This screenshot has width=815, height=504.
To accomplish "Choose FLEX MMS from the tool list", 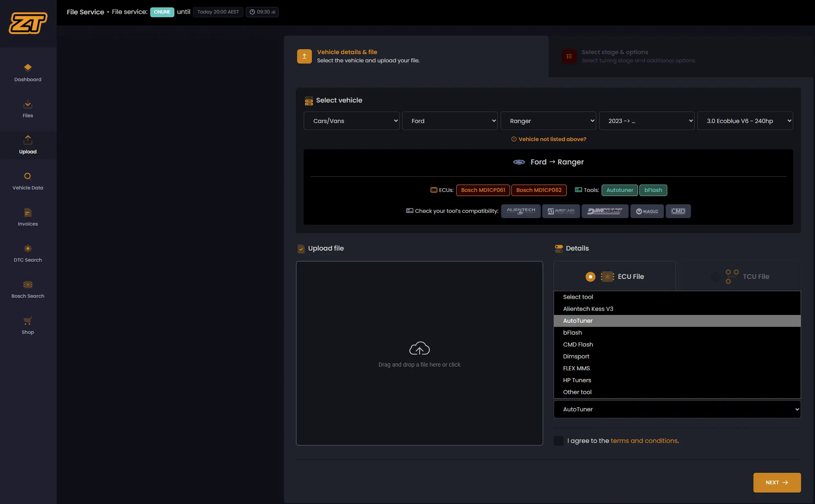I will [677, 368].
